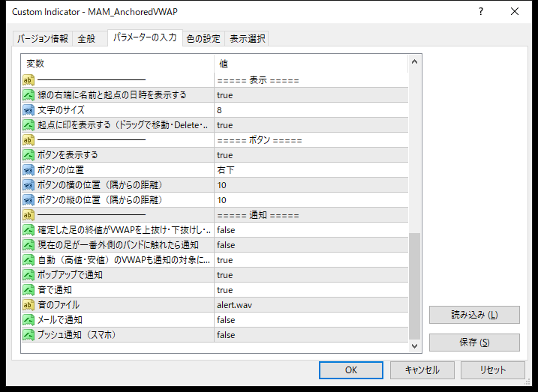Image resolution: width=538 pixels, height=392 pixels.
Task: Select the false value for プッシュ通知（スマホ）
Action: tap(311, 335)
